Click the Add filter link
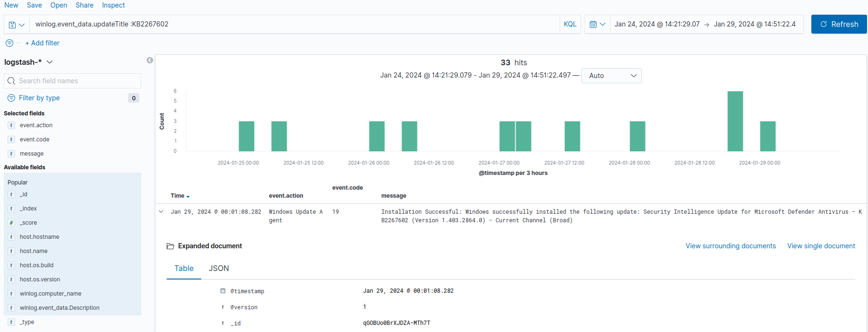868x332 pixels. (43, 43)
